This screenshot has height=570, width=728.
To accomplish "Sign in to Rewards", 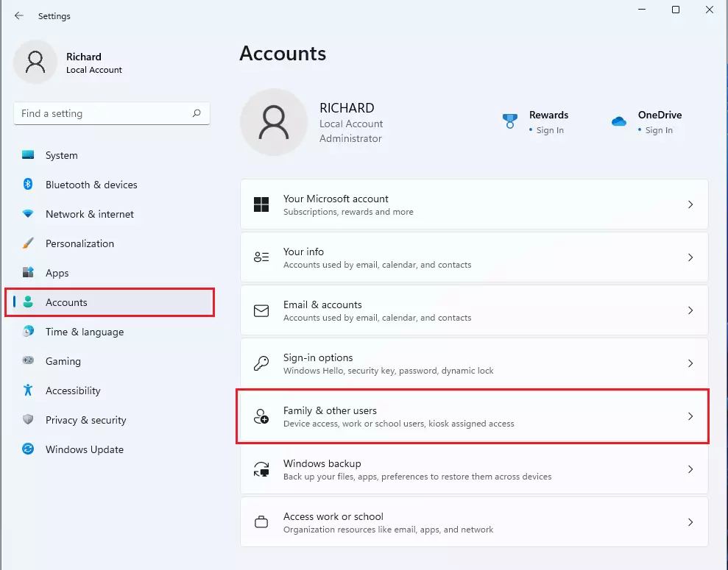I will pos(550,130).
